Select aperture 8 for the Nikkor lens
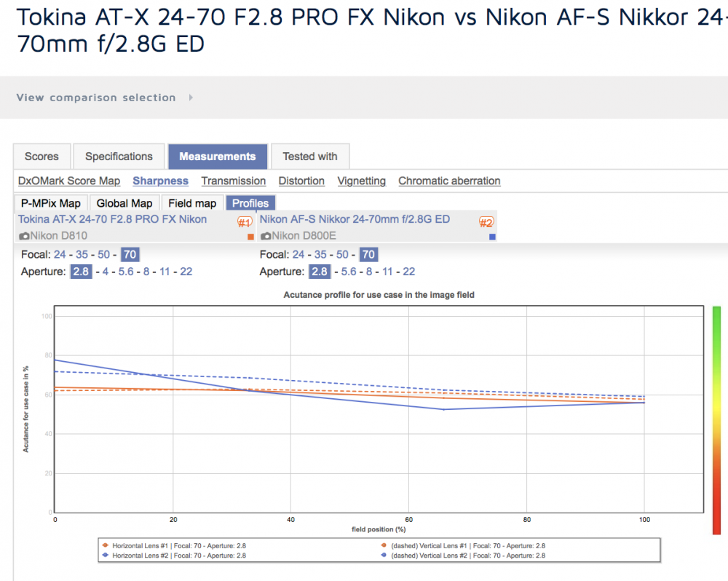The image size is (728, 581). click(x=369, y=272)
